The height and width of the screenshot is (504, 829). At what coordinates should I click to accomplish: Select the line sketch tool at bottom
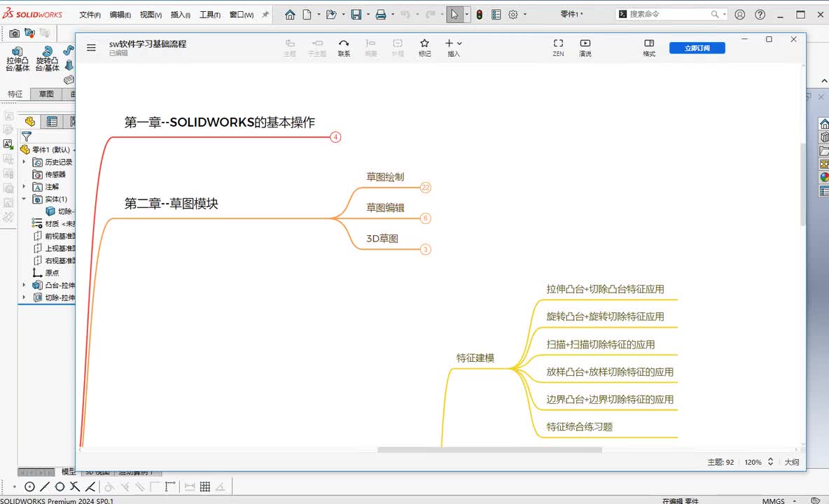tap(45, 486)
